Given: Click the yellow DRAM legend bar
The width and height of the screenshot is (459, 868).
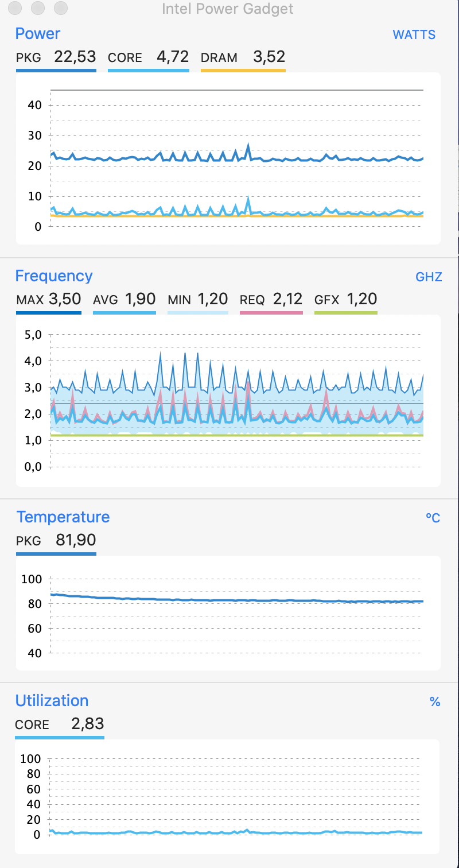Looking at the screenshot, I should tap(243, 71).
